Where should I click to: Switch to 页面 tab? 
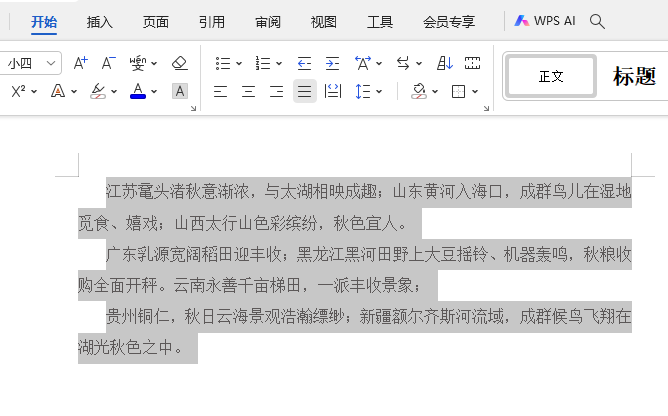click(x=155, y=21)
